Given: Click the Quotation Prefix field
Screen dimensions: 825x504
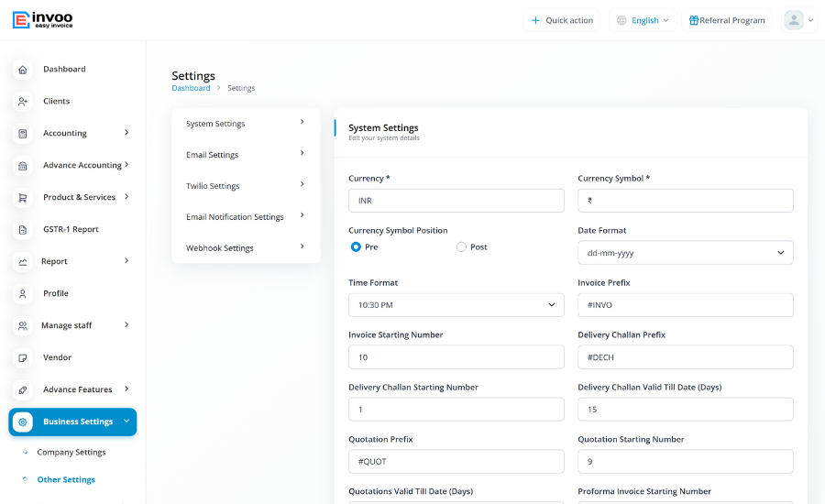Looking at the screenshot, I should pyautogui.click(x=456, y=461).
